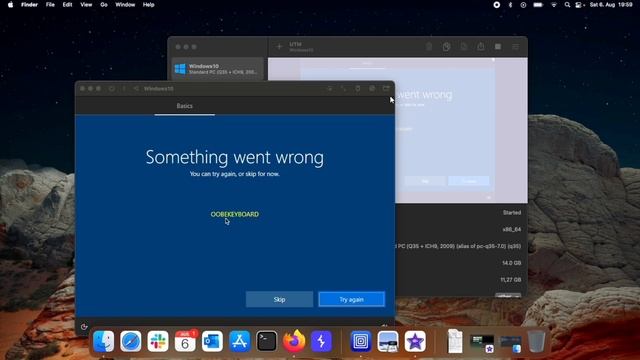Screen dimensions: 640x360
Task: Open Spotlight search magnifier icon
Action: [x=567, y=5]
